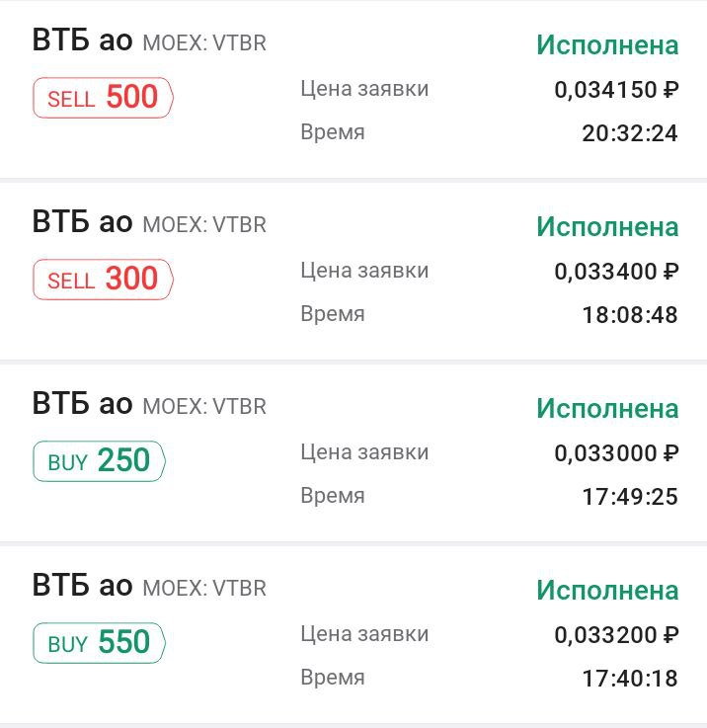Tap Время label in the SELL 300 order
Viewport: 707px width, 728px height.
coord(333,314)
